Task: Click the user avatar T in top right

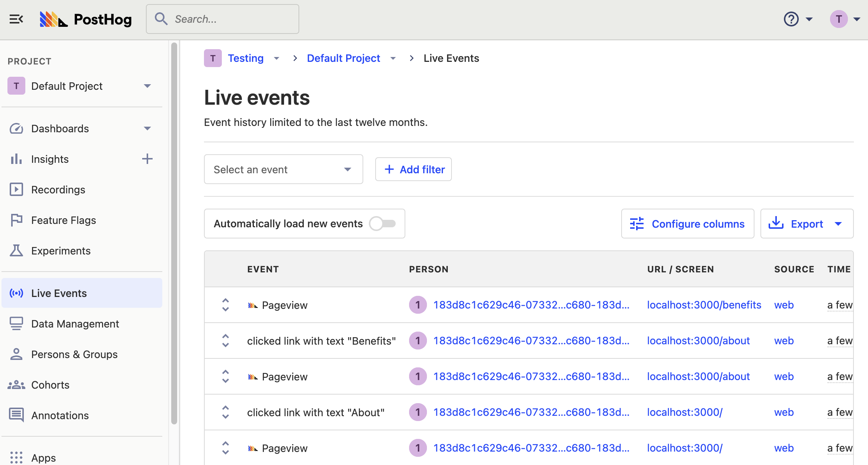Action: coord(839,19)
